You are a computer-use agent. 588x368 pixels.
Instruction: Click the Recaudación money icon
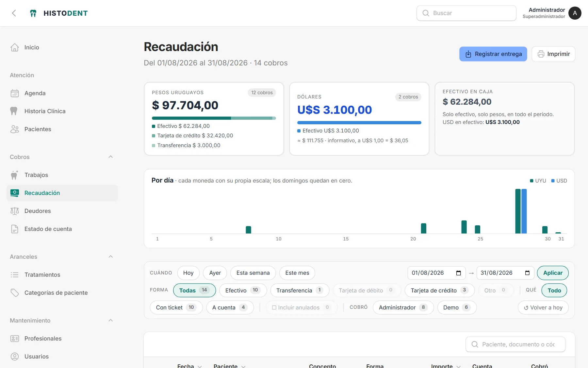15,193
